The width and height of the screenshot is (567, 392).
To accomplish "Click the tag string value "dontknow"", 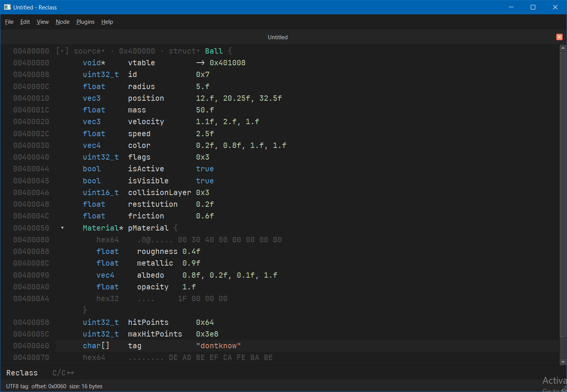I will (x=219, y=346).
